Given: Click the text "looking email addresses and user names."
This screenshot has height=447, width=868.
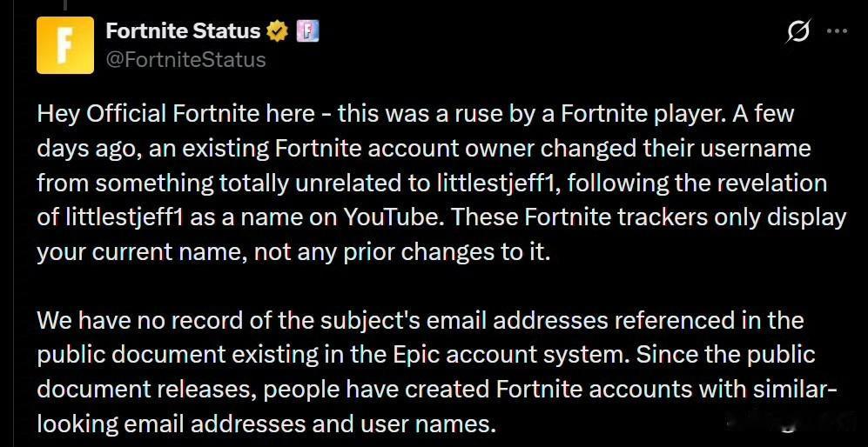Looking at the screenshot, I should [266, 424].
